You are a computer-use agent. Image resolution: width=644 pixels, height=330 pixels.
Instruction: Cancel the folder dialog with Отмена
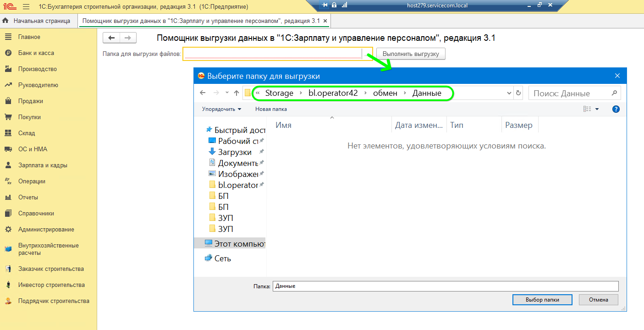[599, 300]
